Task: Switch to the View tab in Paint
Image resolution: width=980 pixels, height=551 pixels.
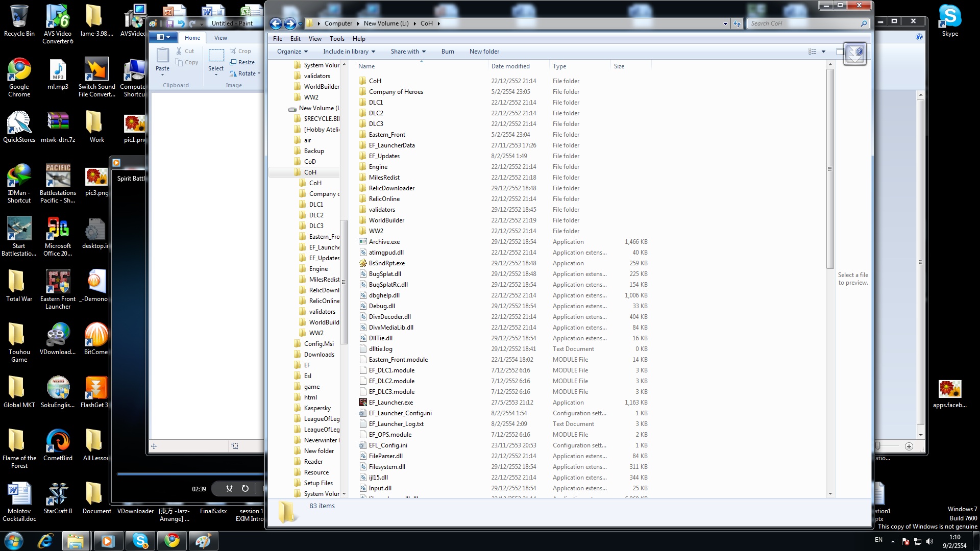Action: 220,38
